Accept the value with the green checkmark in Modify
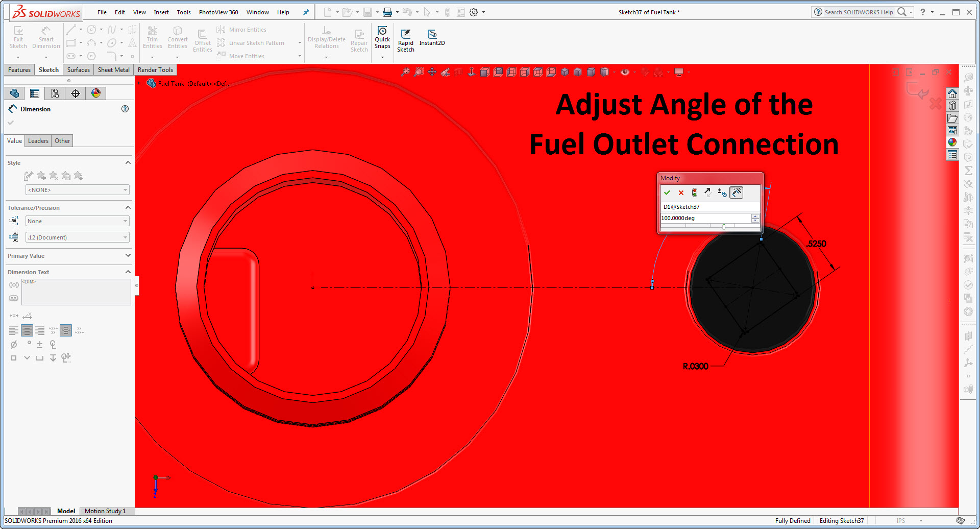 (x=667, y=193)
